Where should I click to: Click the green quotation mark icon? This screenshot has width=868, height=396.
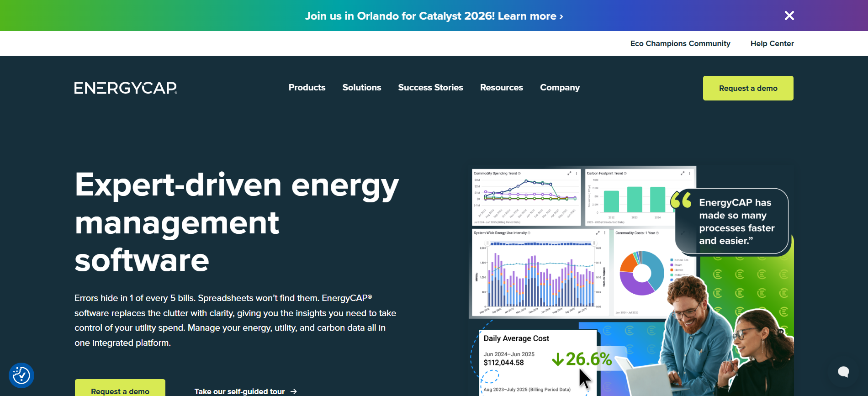(x=681, y=200)
